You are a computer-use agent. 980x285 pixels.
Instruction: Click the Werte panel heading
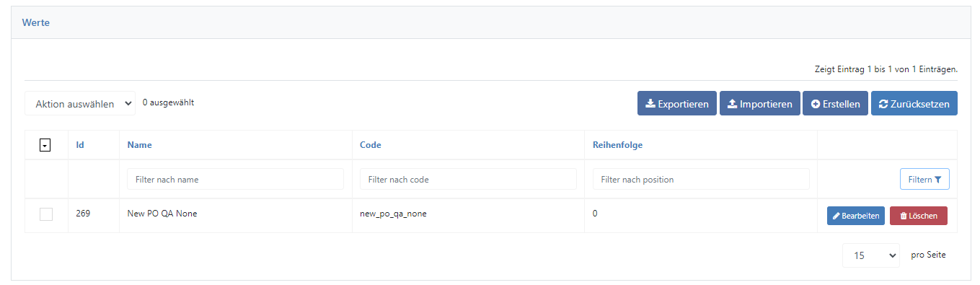[x=36, y=22]
